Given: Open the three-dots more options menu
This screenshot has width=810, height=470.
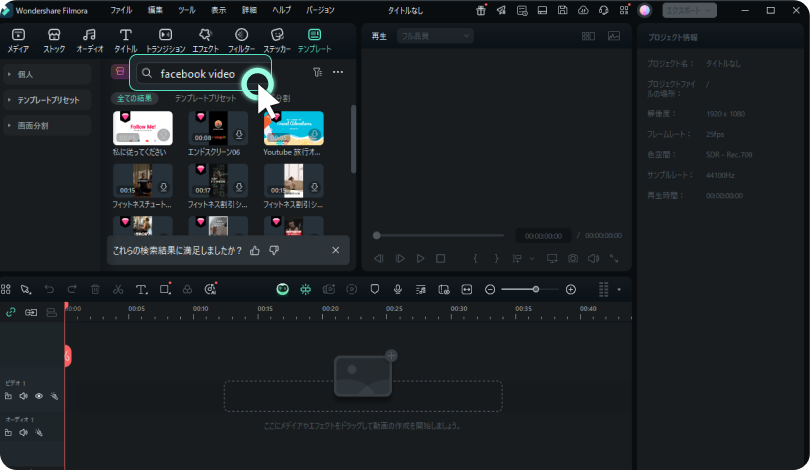Looking at the screenshot, I should (x=338, y=72).
